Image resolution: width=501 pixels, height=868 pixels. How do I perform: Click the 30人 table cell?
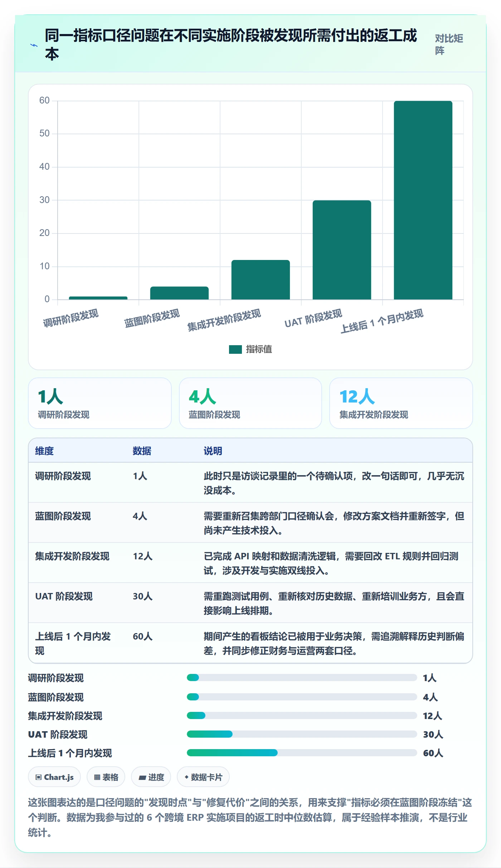pos(143,596)
